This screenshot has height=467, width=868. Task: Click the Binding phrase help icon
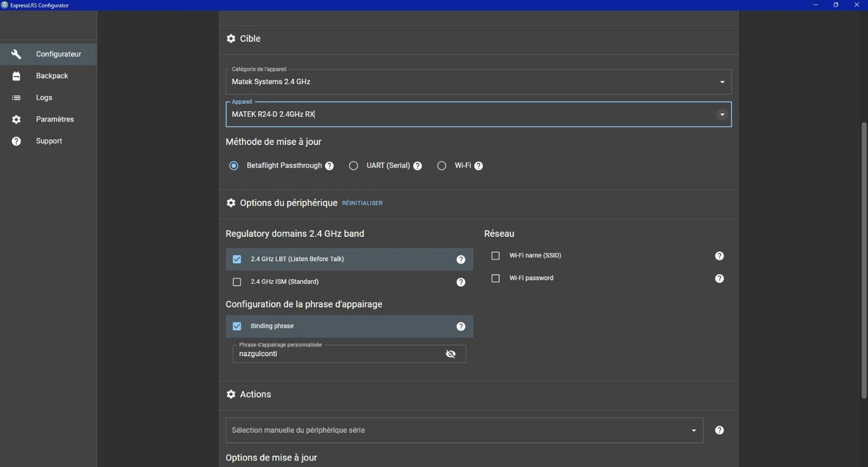[x=461, y=326]
